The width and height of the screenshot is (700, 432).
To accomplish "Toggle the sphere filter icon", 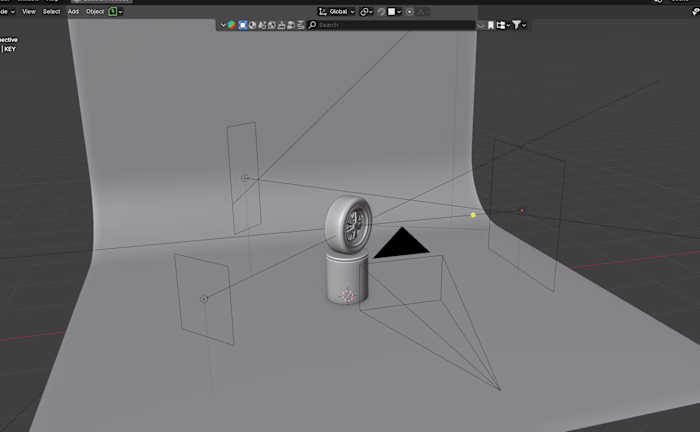I will coord(252,25).
